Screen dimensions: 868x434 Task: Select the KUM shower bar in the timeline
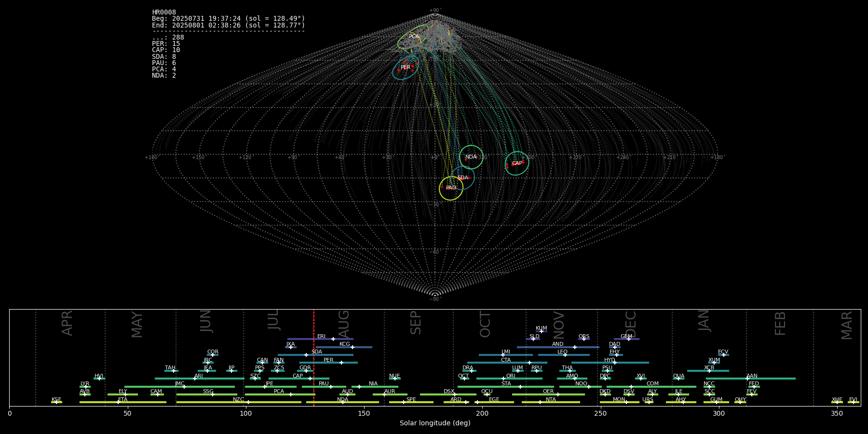tap(542, 331)
